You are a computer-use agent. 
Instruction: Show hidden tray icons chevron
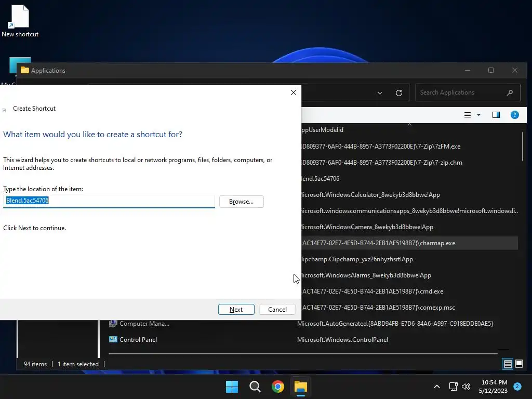click(436, 387)
